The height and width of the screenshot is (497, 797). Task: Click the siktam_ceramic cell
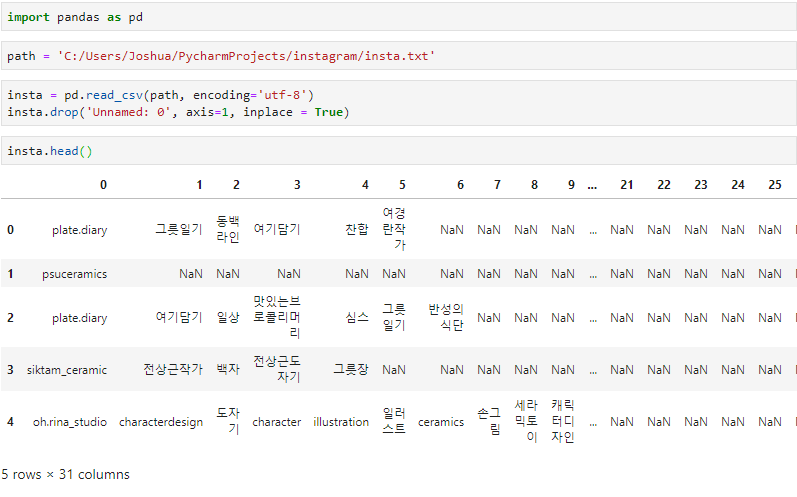click(67, 370)
